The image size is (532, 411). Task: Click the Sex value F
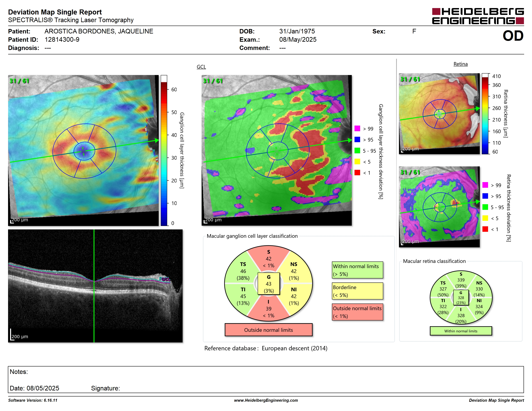coord(414,31)
